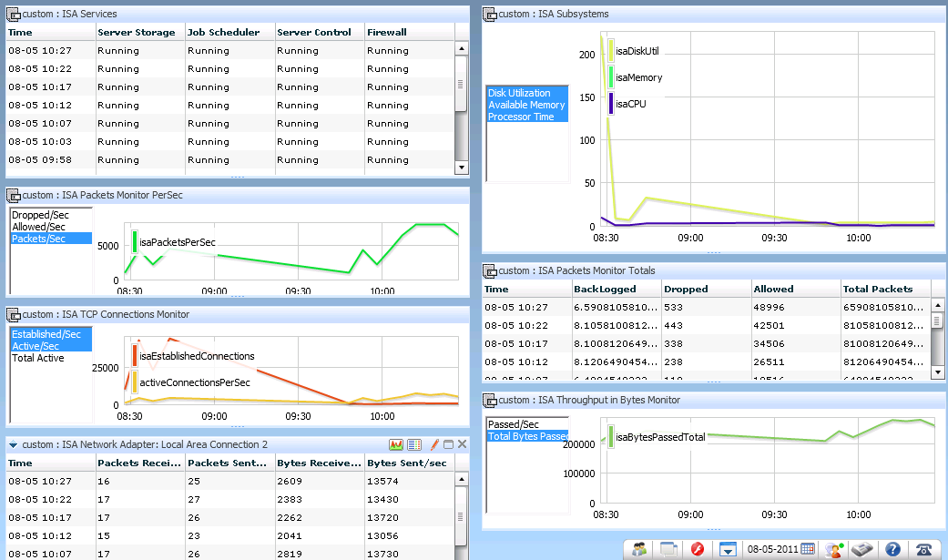Open the window dropdown icon in bottom toolbar
Viewport: 948px width, 560px height.
[x=728, y=549]
